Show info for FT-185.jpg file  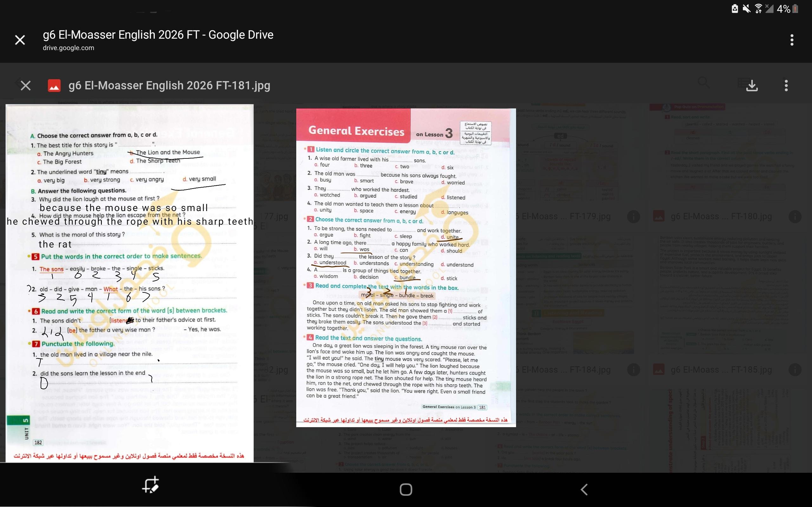pyautogui.click(x=795, y=369)
